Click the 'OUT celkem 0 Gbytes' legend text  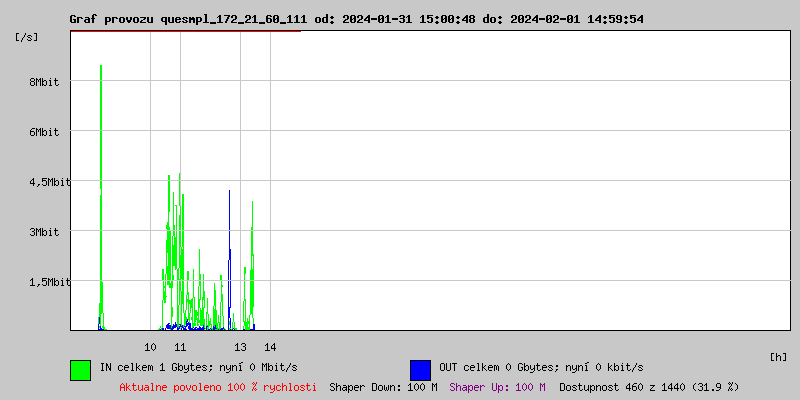(541, 367)
